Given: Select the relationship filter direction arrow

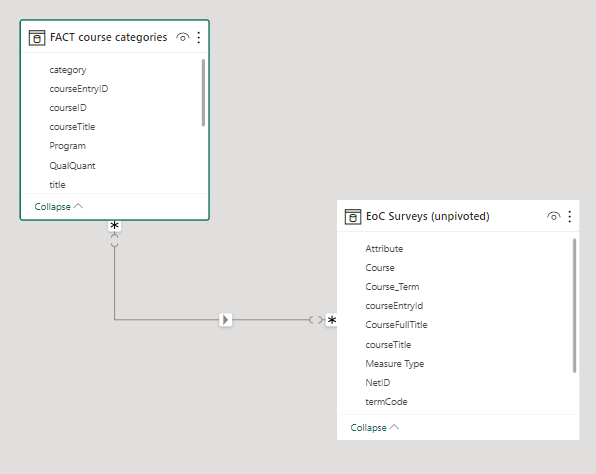Looking at the screenshot, I should 225,320.
